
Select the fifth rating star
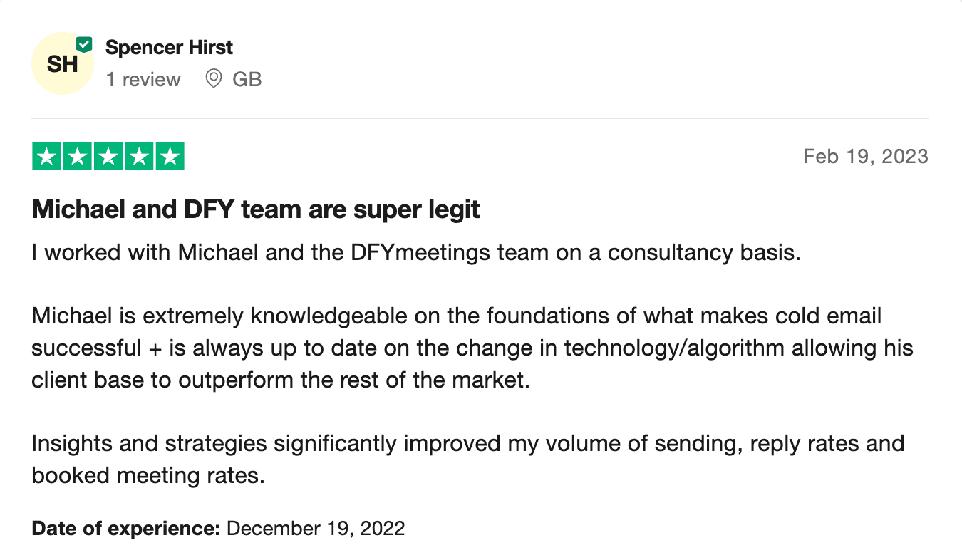[170, 157]
